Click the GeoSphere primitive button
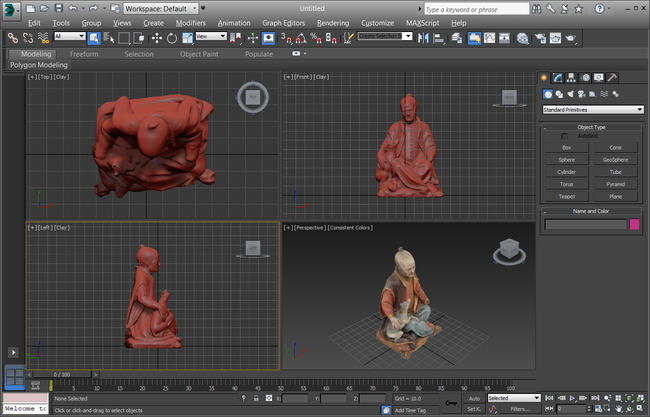 614,159
